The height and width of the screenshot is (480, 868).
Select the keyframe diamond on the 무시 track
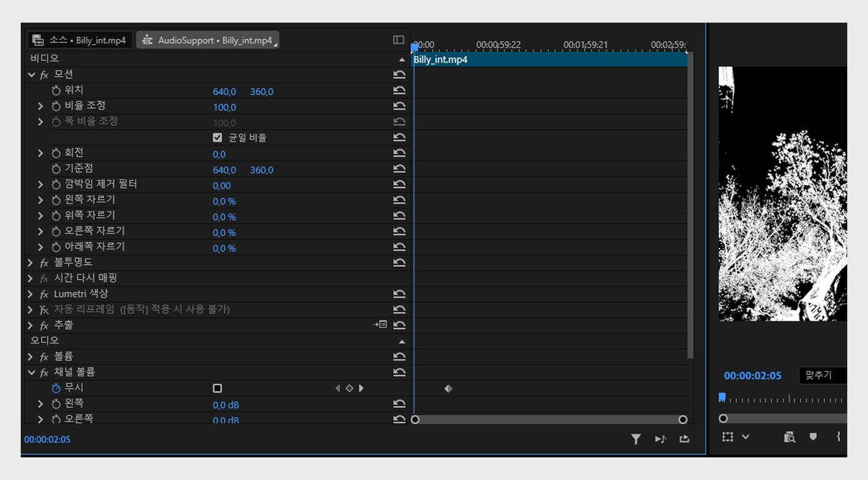(x=448, y=389)
